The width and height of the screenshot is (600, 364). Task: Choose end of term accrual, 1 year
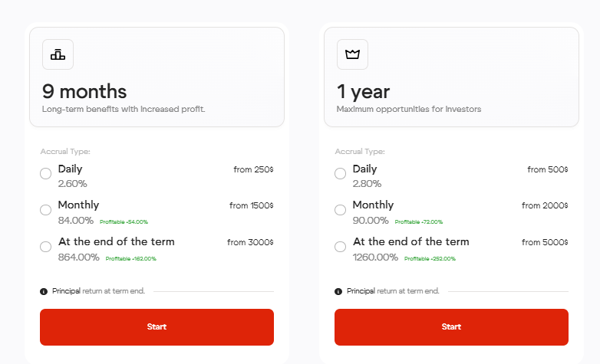(x=341, y=247)
